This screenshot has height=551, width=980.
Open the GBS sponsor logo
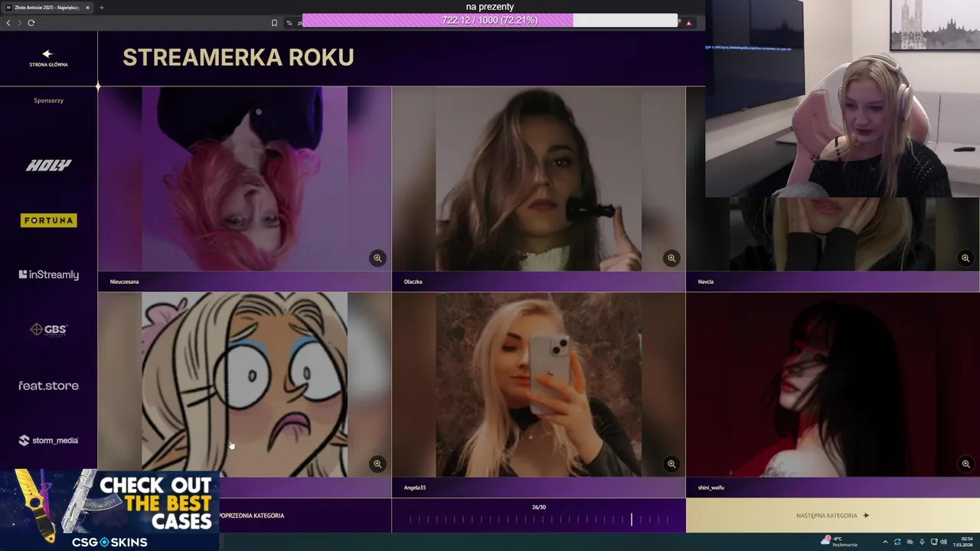(x=48, y=330)
